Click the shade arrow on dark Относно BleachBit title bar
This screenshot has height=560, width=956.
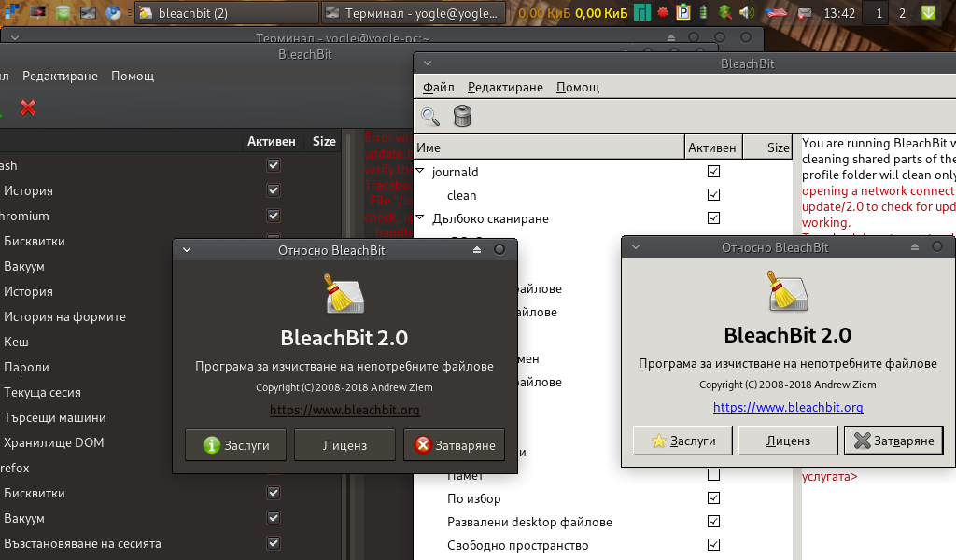click(x=477, y=250)
